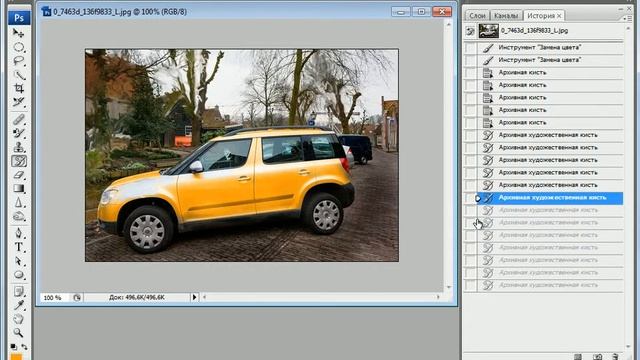640x360 pixels.
Task: Select the Color Replacement brush tool
Action: coord(18,133)
